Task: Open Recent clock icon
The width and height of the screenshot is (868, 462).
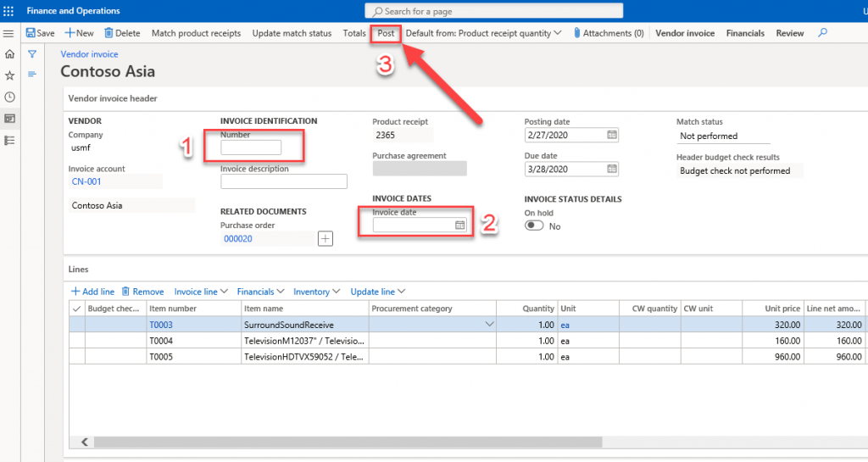Action: (x=9, y=97)
